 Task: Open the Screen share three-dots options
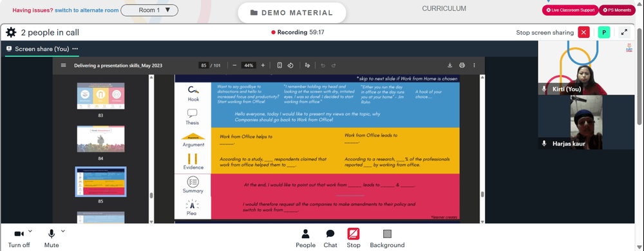(75, 49)
